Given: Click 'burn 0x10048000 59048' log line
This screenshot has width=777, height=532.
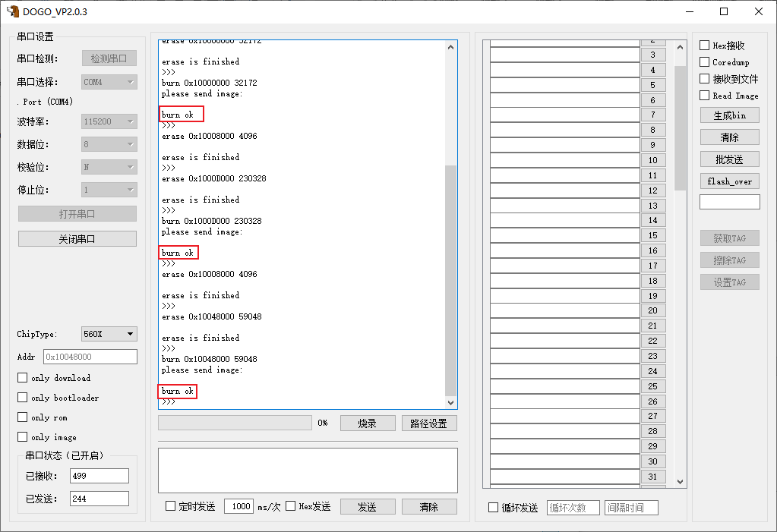Looking at the screenshot, I should pyautogui.click(x=209, y=359).
